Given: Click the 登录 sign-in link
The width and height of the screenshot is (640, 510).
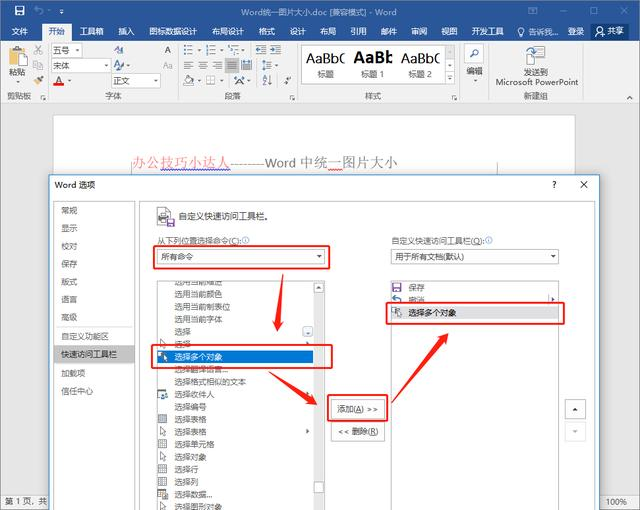Looking at the screenshot, I should pos(576,31).
